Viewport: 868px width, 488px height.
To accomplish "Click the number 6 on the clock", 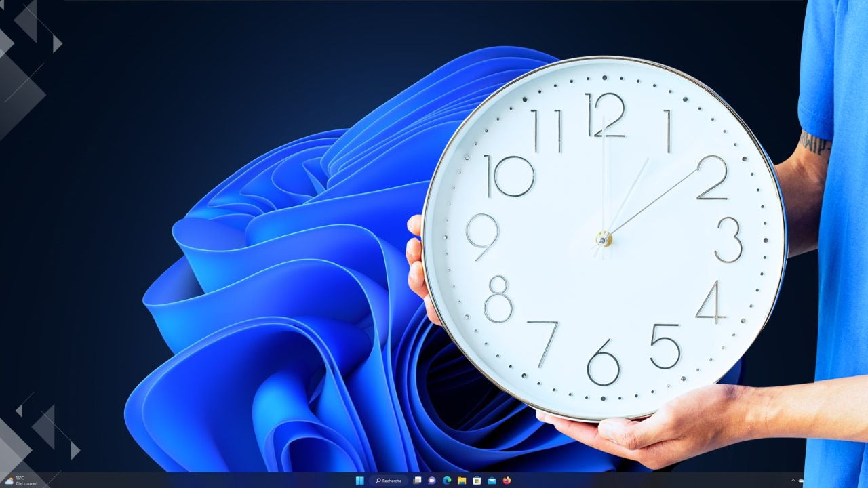I will point(604,363).
